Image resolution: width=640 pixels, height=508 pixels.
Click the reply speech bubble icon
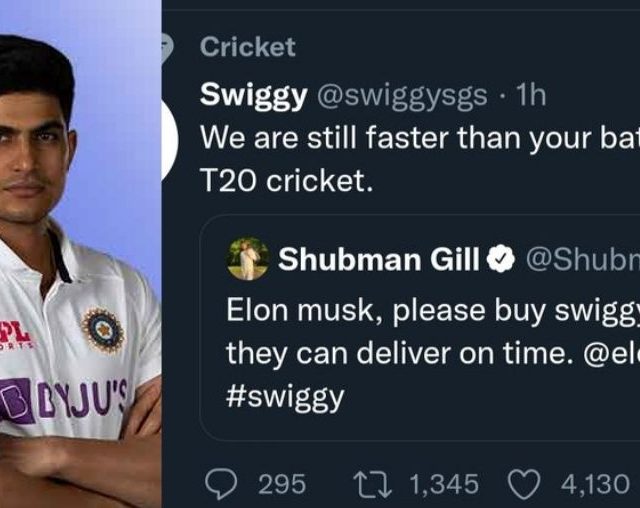(x=219, y=484)
